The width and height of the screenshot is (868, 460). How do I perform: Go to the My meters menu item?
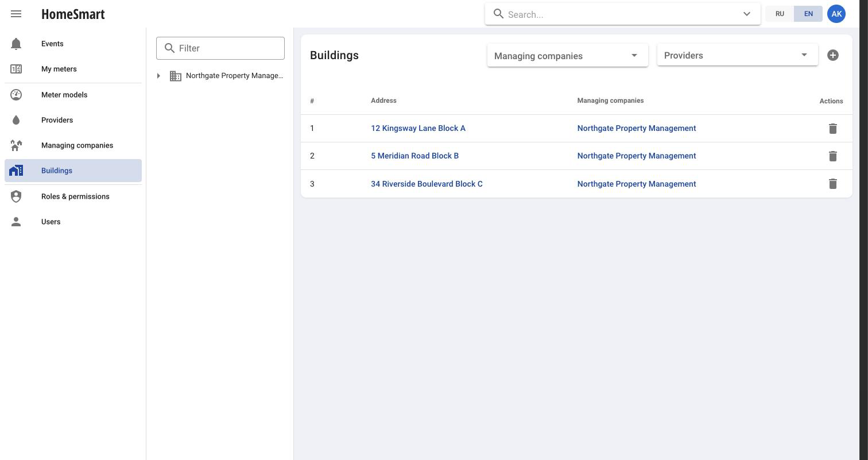point(73,69)
